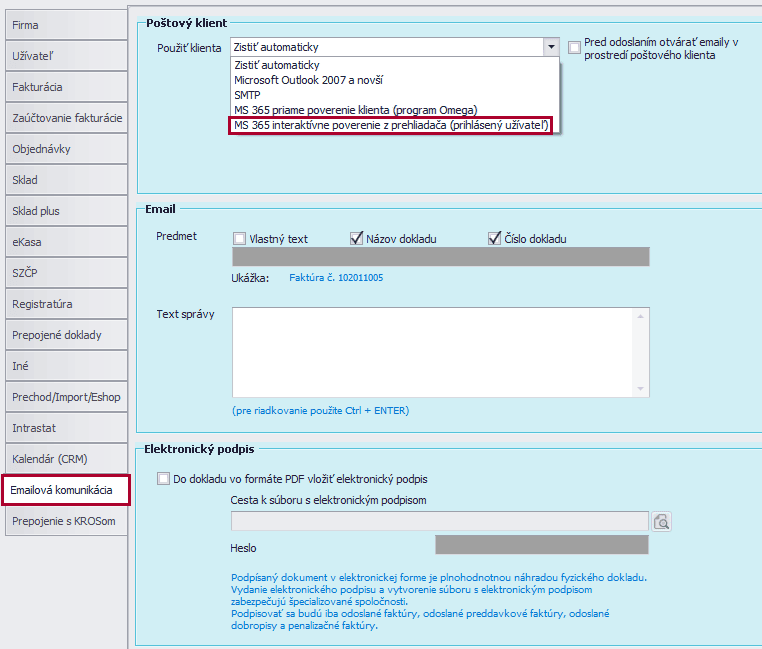Open the Prepojené doklady tab
This screenshot has width=762, height=649.
66,335
